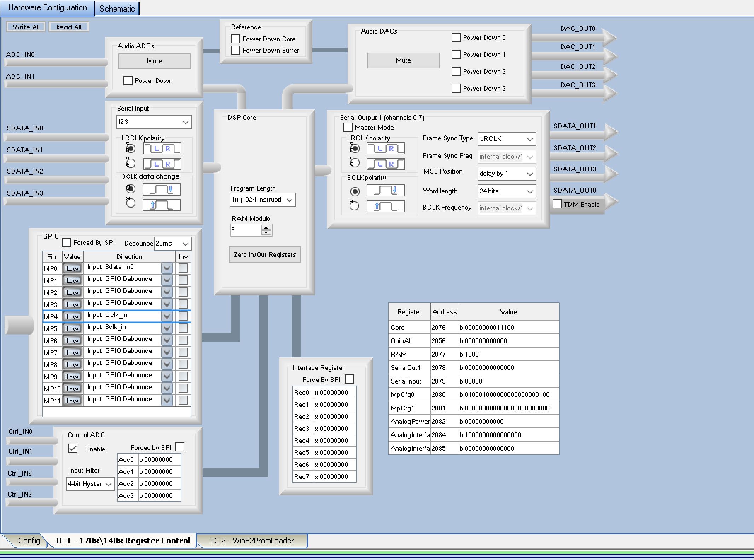This screenshot has width=754, height=560.
Task: Click the Read All button
Action: tap(69, 27)
